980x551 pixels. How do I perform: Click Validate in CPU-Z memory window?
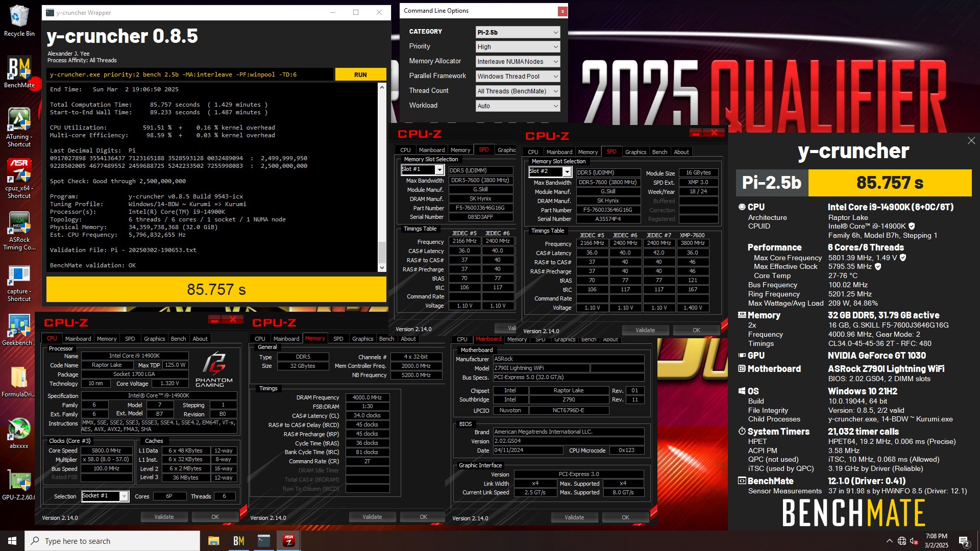point(372,517)
